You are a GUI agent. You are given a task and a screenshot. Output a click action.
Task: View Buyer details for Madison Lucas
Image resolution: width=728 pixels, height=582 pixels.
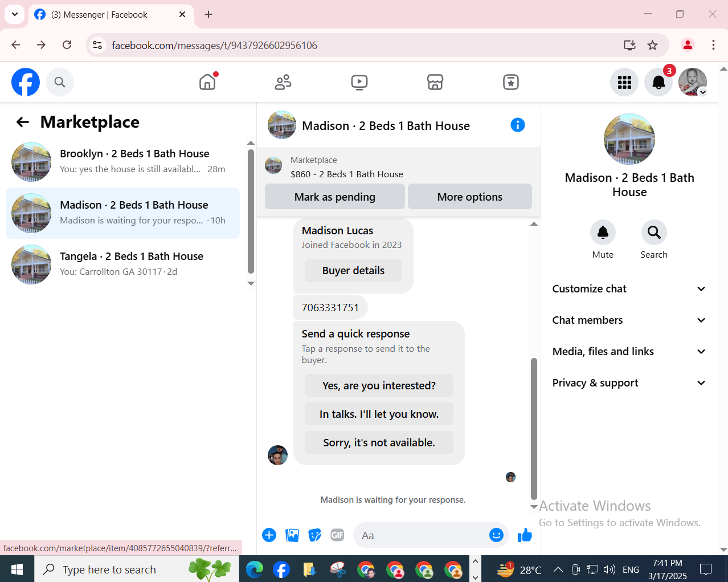coord(353,271)
